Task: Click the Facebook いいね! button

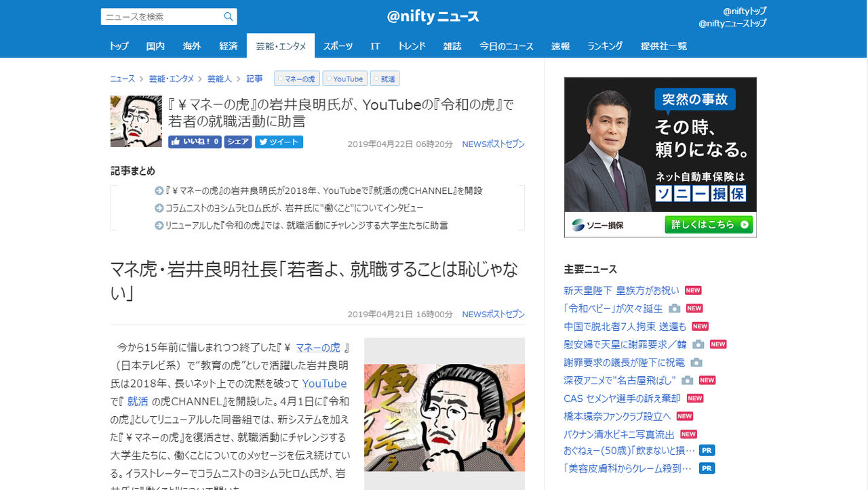Action: pyautogui.click(x=195, y=142)
